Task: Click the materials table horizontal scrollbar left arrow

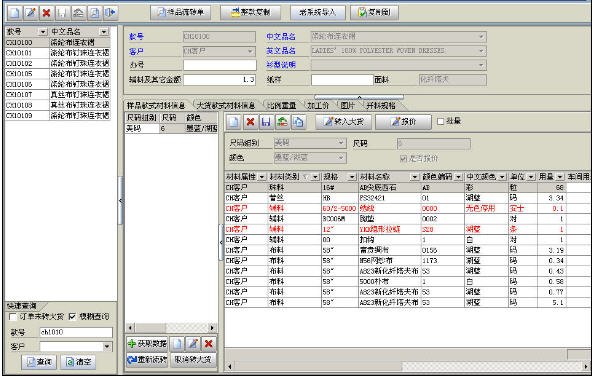Action: coord(229,366)
